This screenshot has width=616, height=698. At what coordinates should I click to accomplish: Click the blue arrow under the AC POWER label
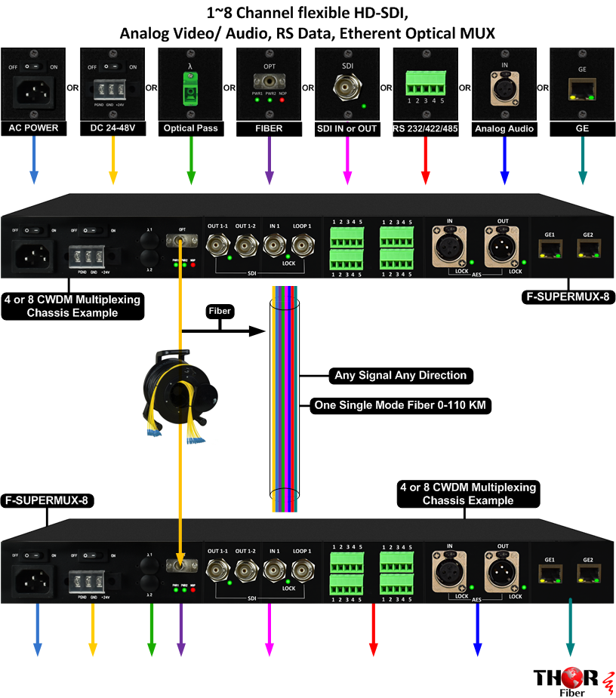[x=34, y=161]
